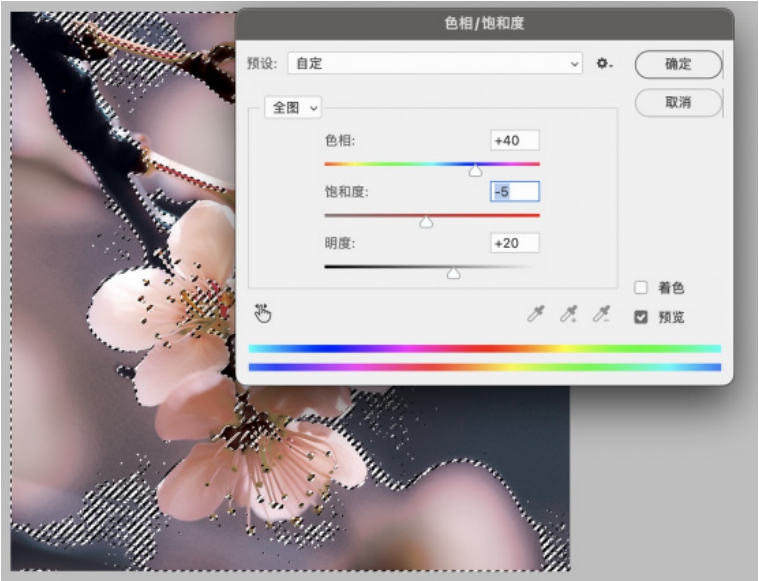Viewport: 759px width, 581px height.
Task: Enable the 着色 colorize checkbox
Action: click(642, 288)
